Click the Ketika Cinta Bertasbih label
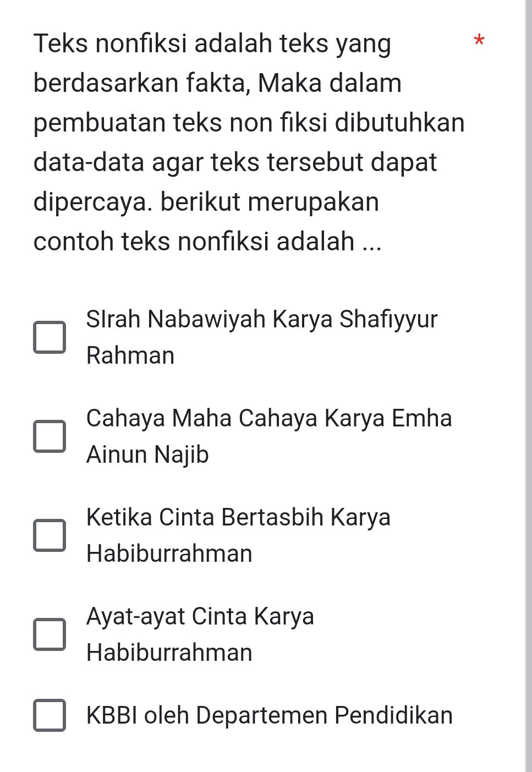Screen dimensions: 532x772 click(x=238, y=534)
